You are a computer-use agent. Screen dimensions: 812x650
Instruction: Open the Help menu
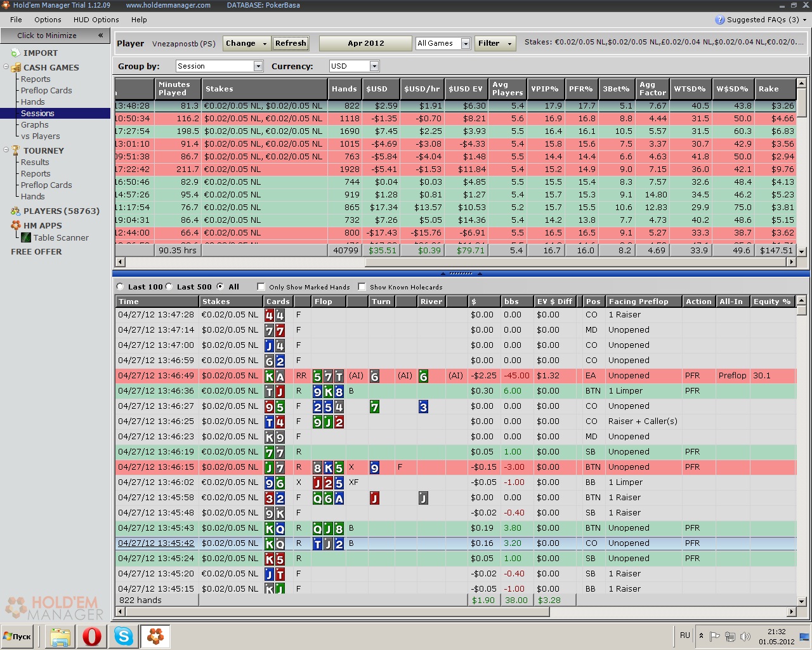click(x=139, y=20)
